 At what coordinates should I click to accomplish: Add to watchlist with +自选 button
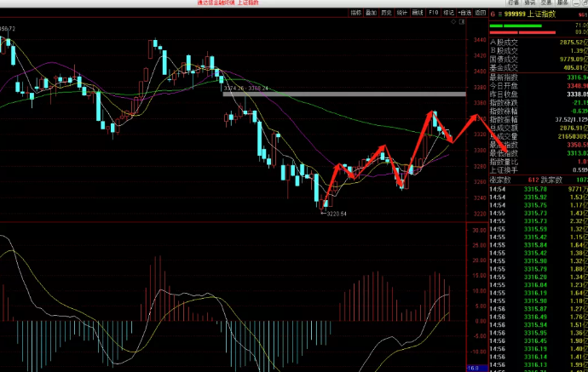point(464,13)
